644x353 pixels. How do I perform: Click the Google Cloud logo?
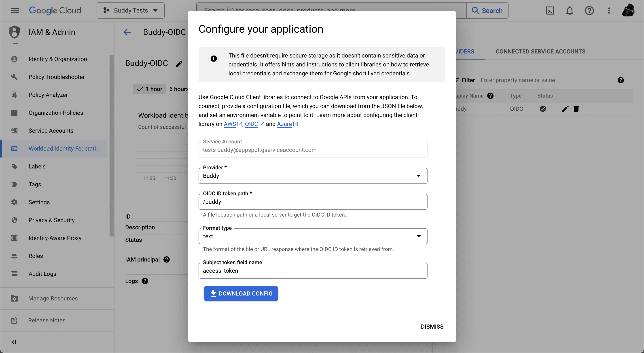pos(55,11)
